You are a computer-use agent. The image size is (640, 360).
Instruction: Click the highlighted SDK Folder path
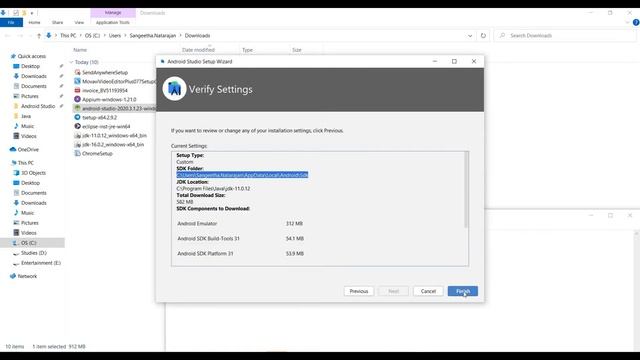(242, 175)
